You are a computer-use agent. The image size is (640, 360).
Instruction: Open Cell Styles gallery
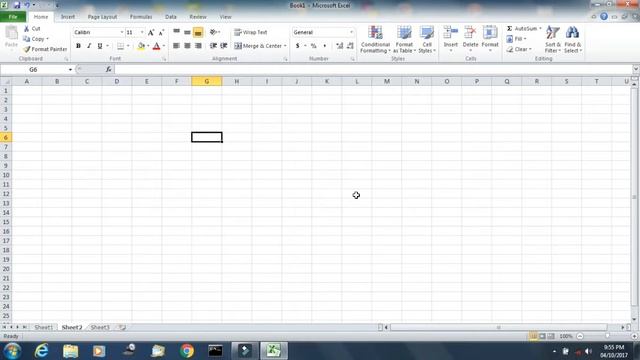(427, 39)
